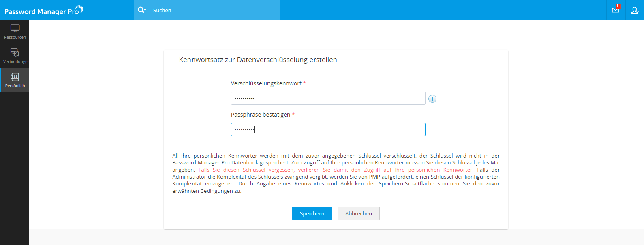This screenshot has height=245, width=644.
Task: Click the Abbrechen button
Action: (359, 213)
